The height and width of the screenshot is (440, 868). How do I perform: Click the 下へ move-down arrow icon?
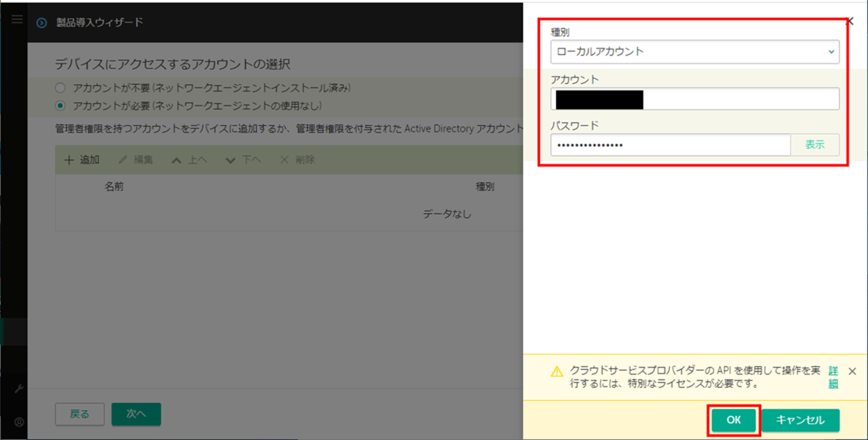click(x=230, y=159)
